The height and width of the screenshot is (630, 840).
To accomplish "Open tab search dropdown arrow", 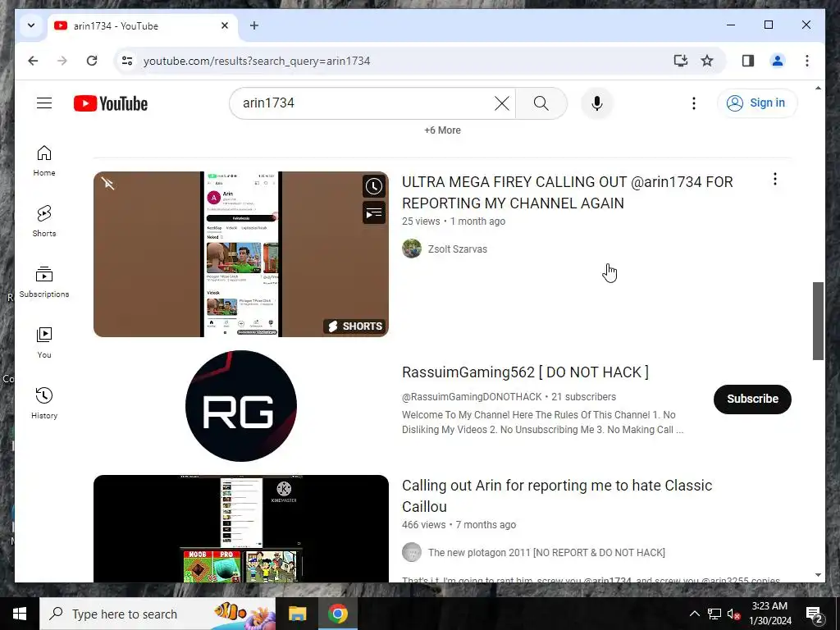I will [31, 25].
